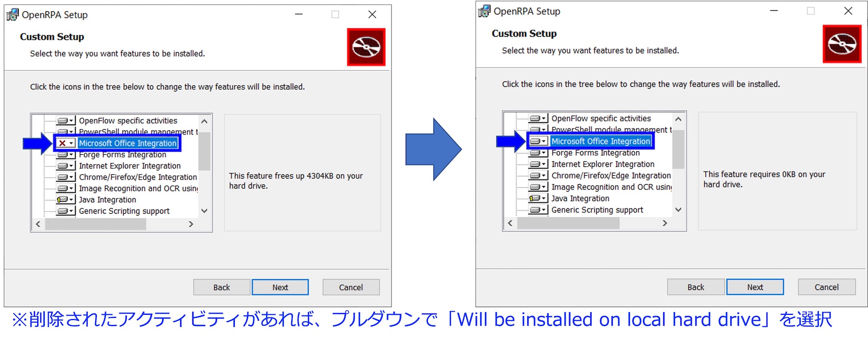Image resolution: width=868 pixels, height=343 pixels.
Task: Open Image Recognition and OCR drive icon, right window
Action: pos(538,186)
